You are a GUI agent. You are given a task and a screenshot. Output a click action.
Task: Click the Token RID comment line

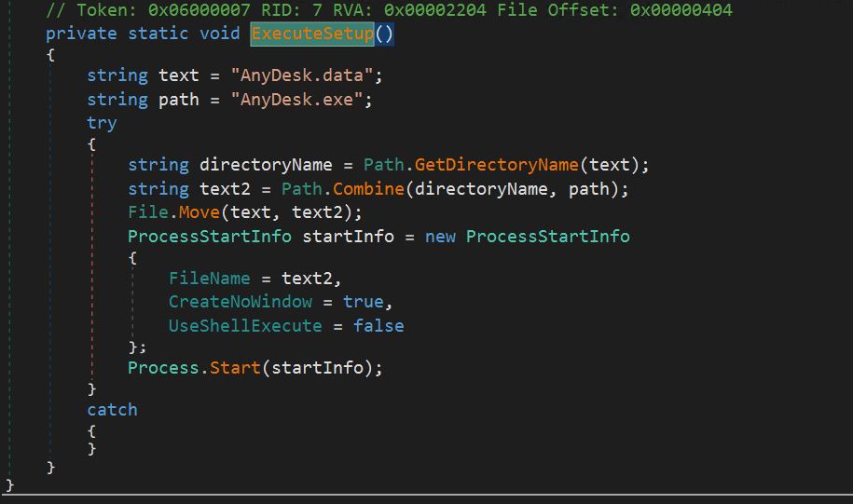389,11
